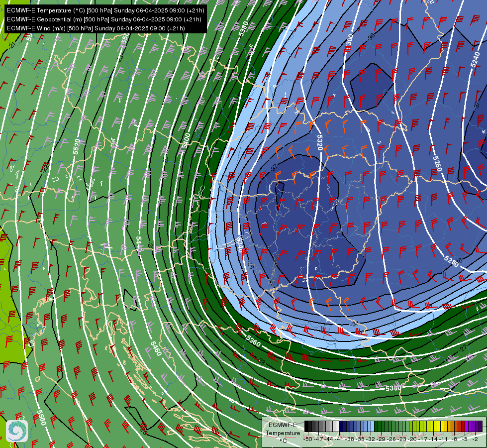Select the 'ECMWF-E Temperature (°C) [500 hPa]' header line
This screenshot has width=487, height=448.
[105, 10]
